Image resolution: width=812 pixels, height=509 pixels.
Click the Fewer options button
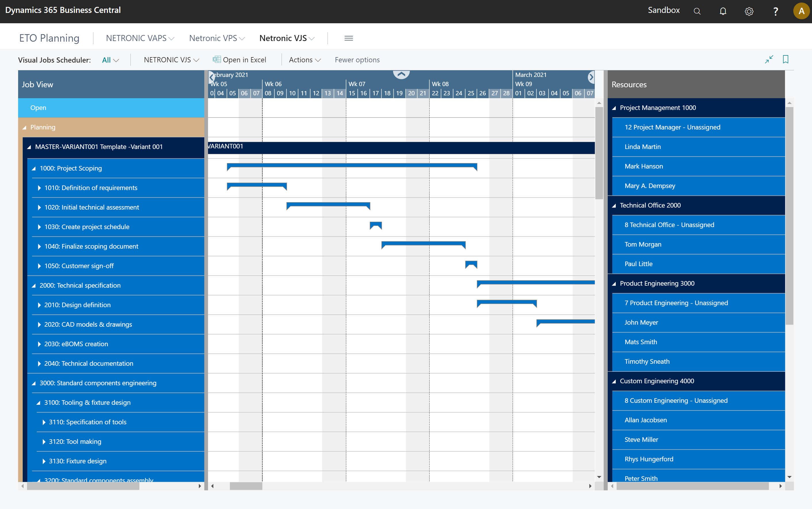(357, 59)
